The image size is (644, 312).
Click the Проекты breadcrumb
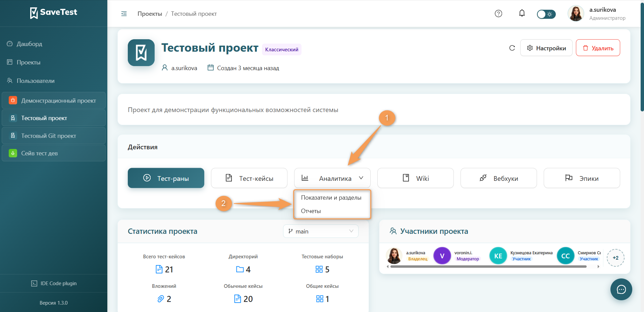tap(150, 14)
